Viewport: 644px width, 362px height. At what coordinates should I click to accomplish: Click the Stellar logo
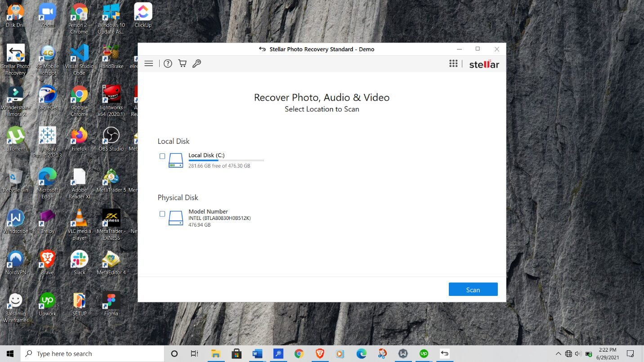(484, 64)
